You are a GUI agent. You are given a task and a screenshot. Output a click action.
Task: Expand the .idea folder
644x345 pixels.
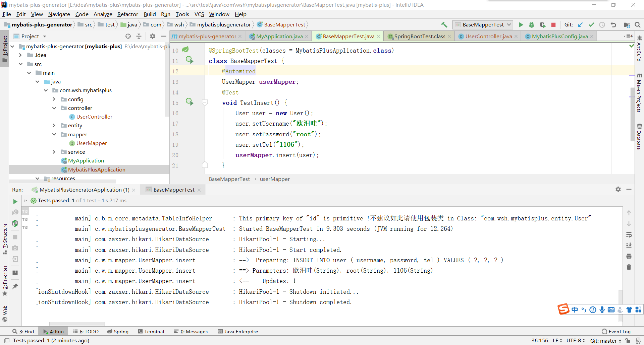pos(20,55)
